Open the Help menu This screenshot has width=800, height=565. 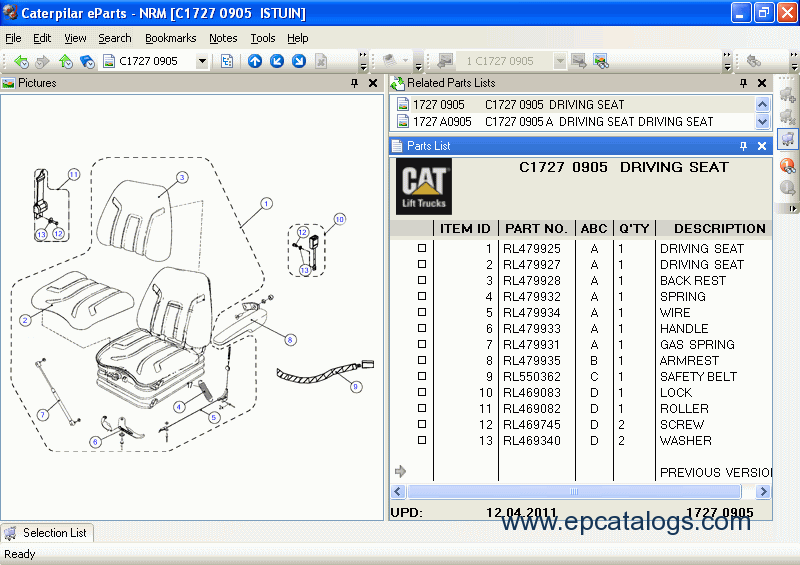297,38
